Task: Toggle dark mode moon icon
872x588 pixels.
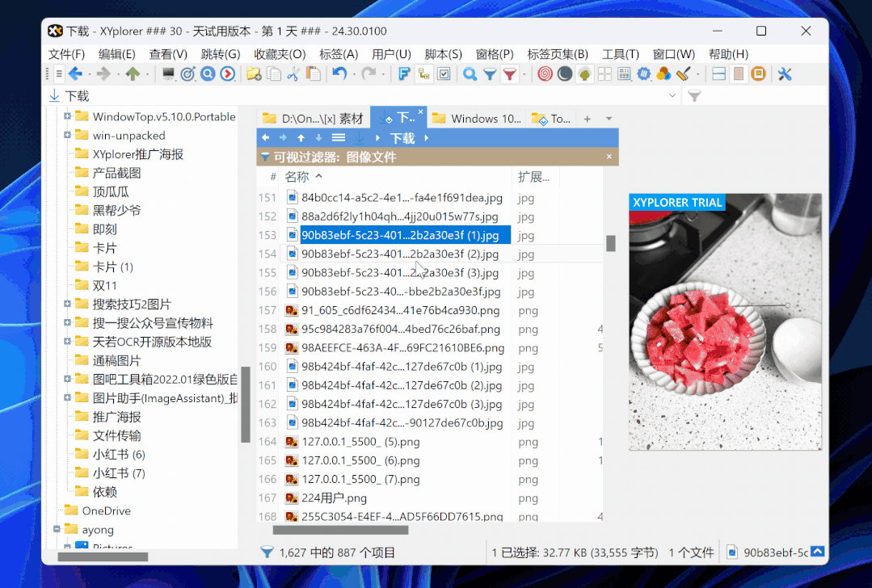Action: [565, 74]
